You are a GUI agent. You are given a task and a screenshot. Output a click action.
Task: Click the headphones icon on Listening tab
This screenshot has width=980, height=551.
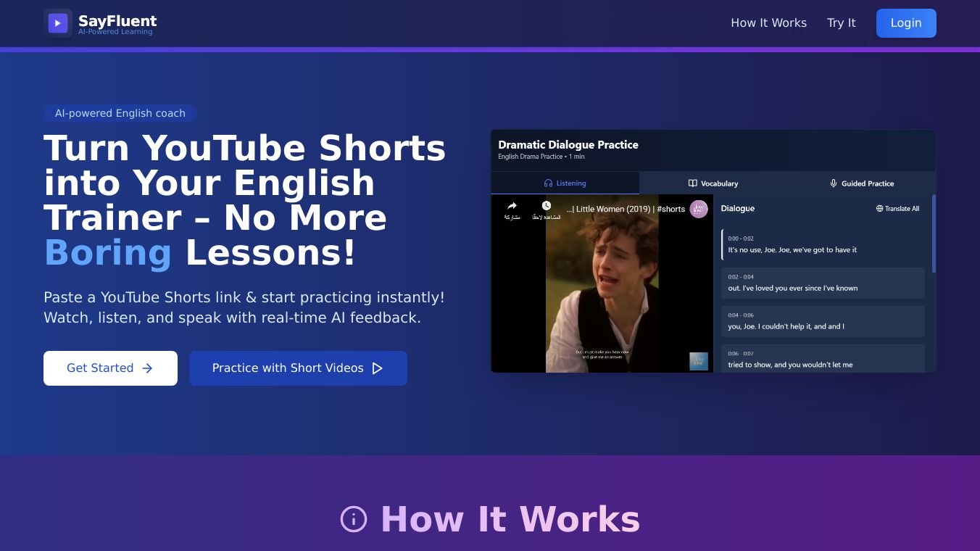coord(548,183)
